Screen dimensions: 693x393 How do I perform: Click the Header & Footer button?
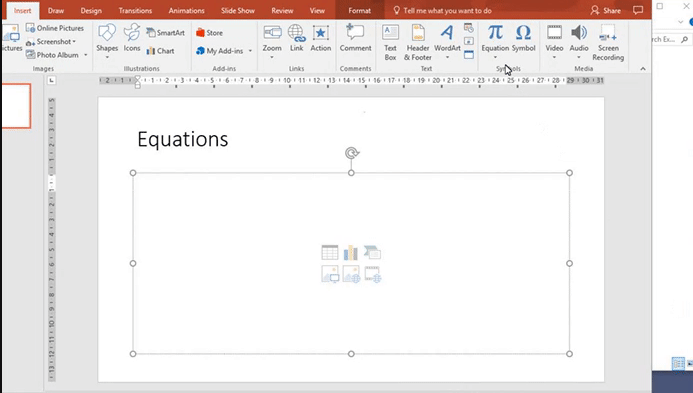pos(418,42)
